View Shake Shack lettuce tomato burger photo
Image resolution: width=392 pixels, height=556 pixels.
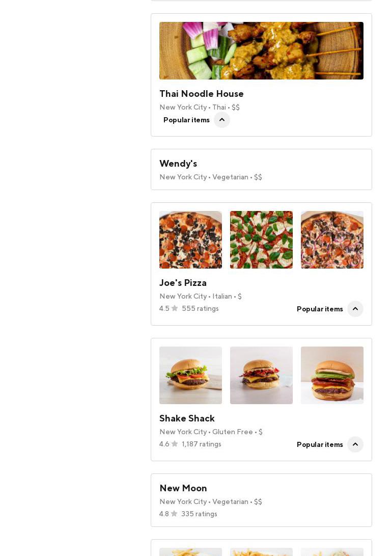[x=190, y=375]
